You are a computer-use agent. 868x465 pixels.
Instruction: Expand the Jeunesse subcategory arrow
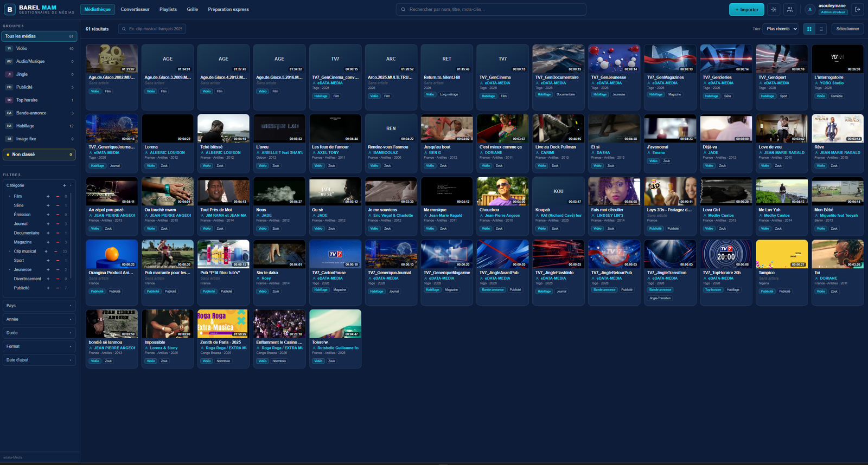[x=10, y=270]
